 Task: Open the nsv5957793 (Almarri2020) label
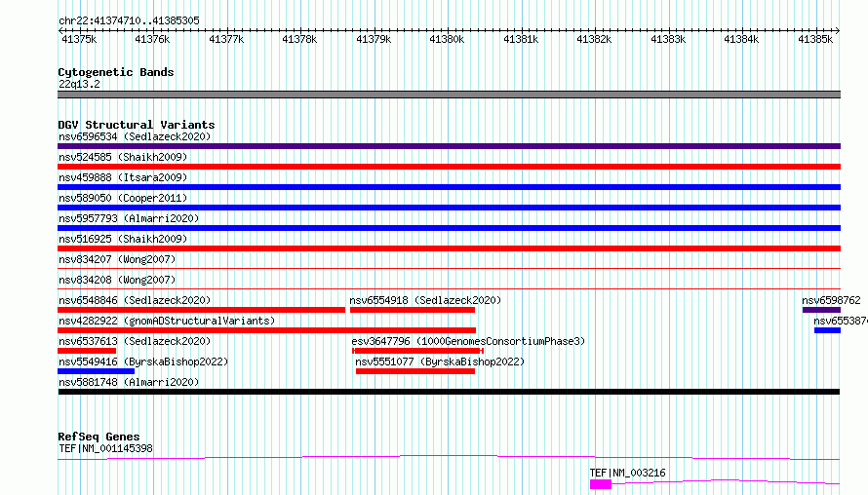pos(129,218)
